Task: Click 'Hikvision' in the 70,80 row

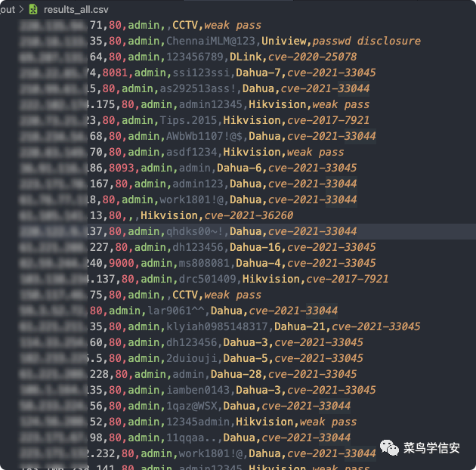Action: click(x=252, y=152)
